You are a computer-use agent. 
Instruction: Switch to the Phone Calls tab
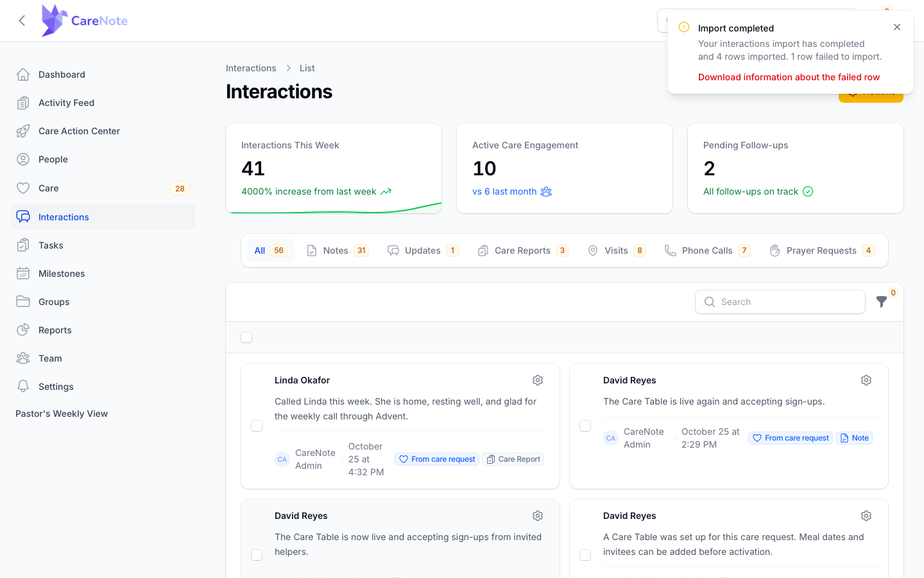pyautogui.click(x=707, y=250)
